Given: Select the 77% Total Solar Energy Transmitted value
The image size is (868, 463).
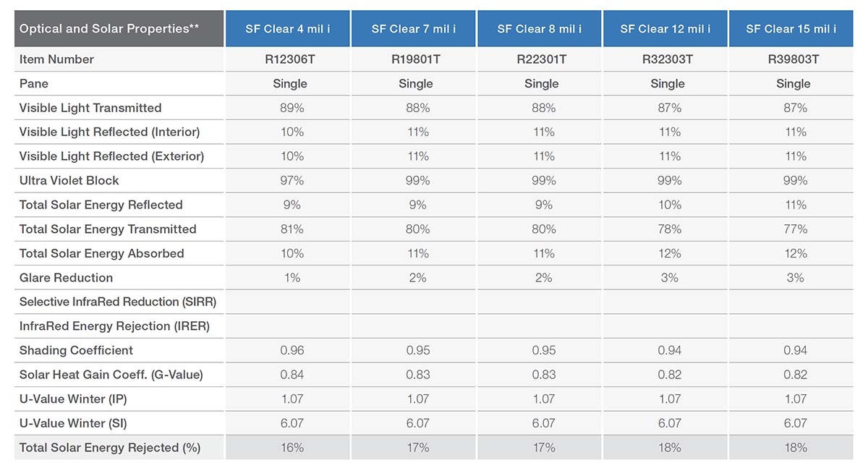Looking at the screenshot, I should (795, 229).
